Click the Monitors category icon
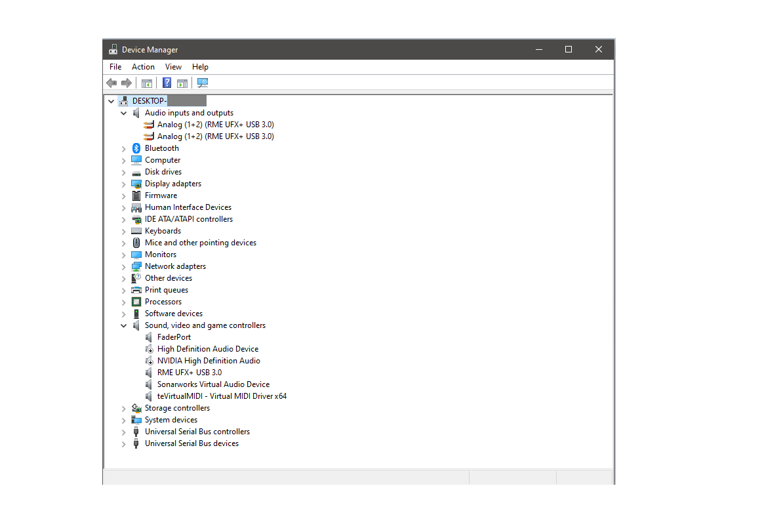The height and width of the screenshot is (532, 762). click(x=136, y=255)
